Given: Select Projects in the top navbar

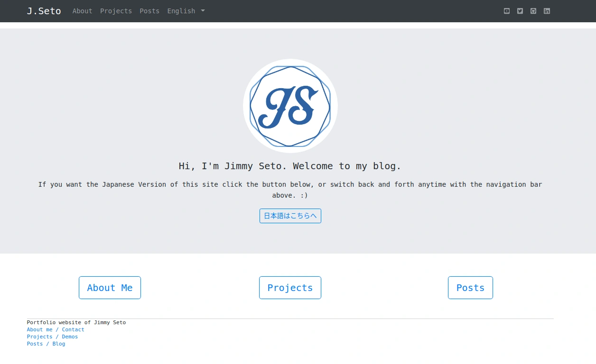Looking at the screenshot, I should pos(116,11).
